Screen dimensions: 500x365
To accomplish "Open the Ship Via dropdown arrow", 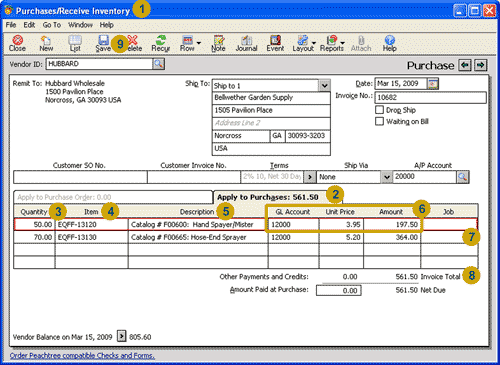I will click(x=386, y=177).
